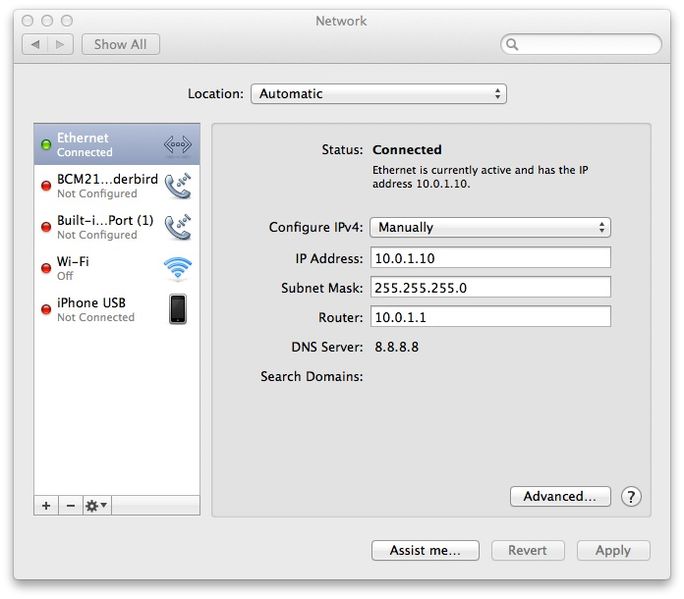684x599 pixels.
Task: Select the Ethernet arrows icon in sidebar
Action: (178, 144)
